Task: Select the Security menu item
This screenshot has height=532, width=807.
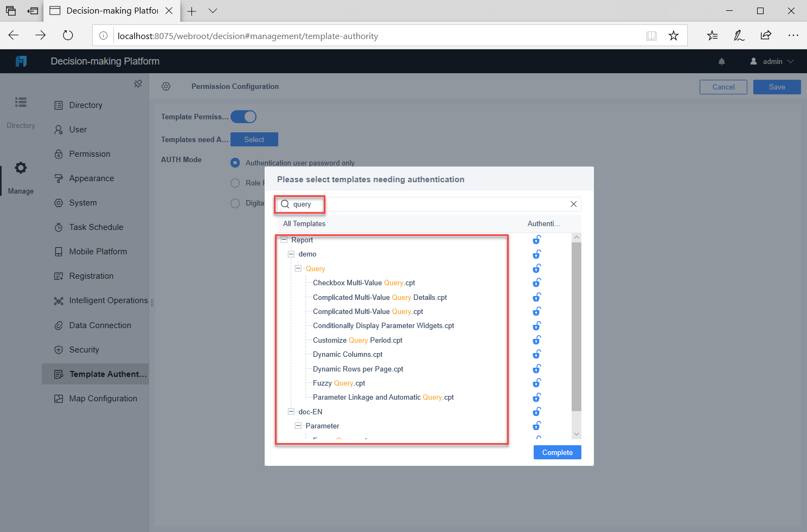Action: [59, 349]
